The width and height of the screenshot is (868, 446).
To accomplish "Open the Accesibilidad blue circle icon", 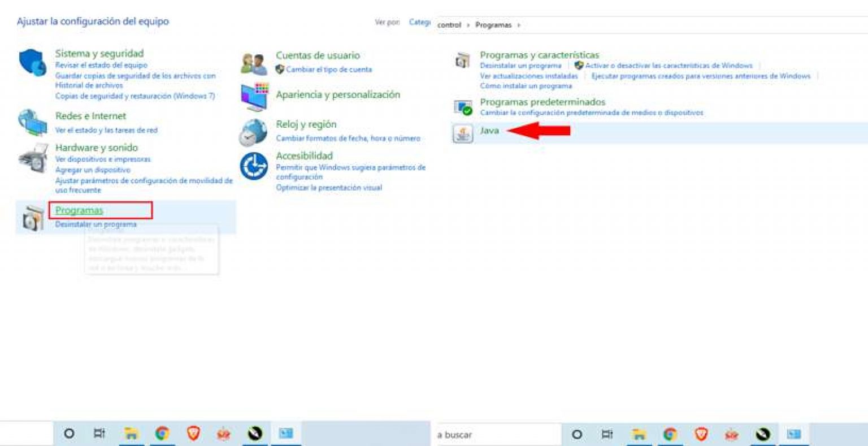I will click(x=254, y=167).
